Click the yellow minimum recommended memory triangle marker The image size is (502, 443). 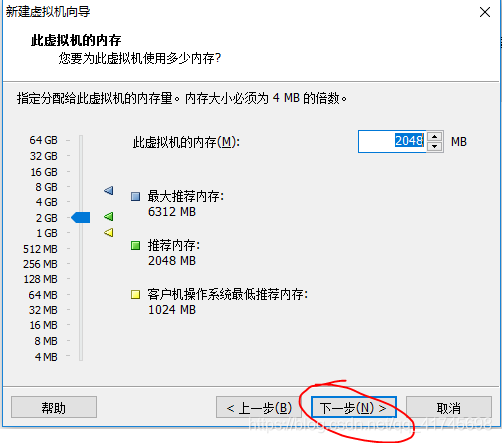click(x=109, y=232)
